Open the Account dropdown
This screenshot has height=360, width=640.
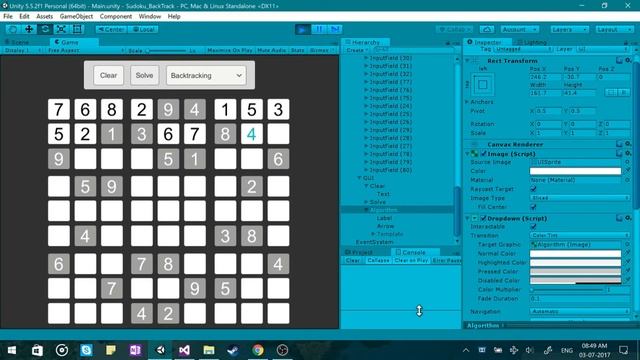click(x=520, y=29)
